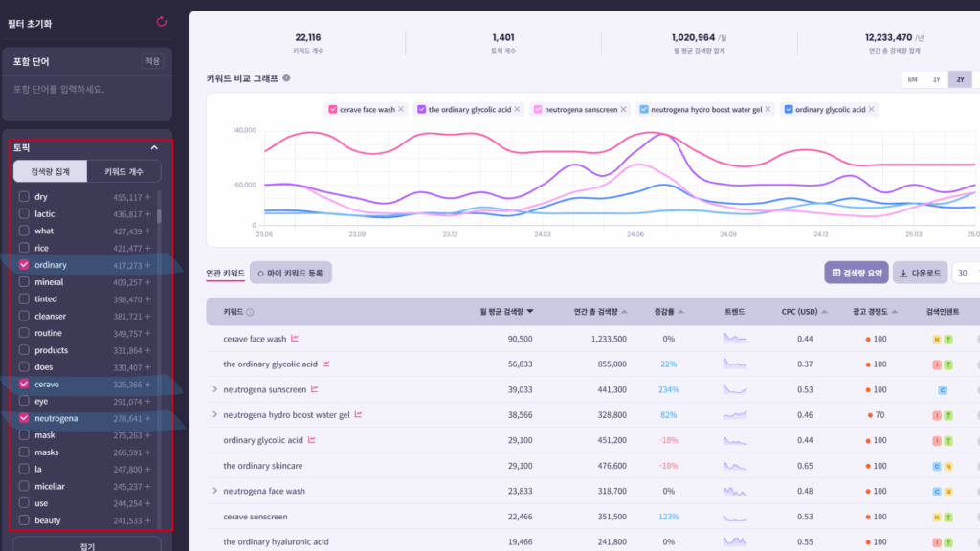This screenshot has height=551, width=980.
Task: Select the 1Y graph period tab
Action: click(x=936, y=79)
